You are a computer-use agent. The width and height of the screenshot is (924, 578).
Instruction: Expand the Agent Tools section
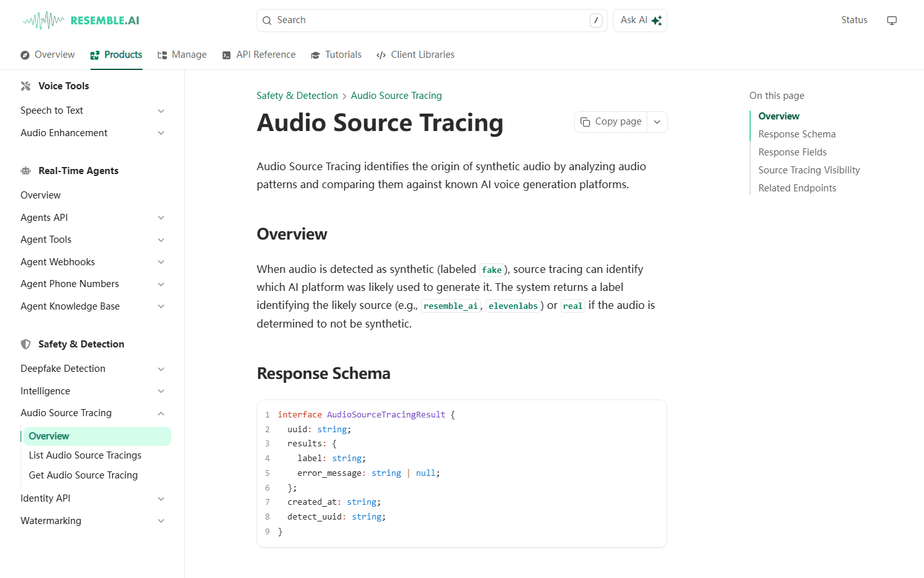[161, 240]
